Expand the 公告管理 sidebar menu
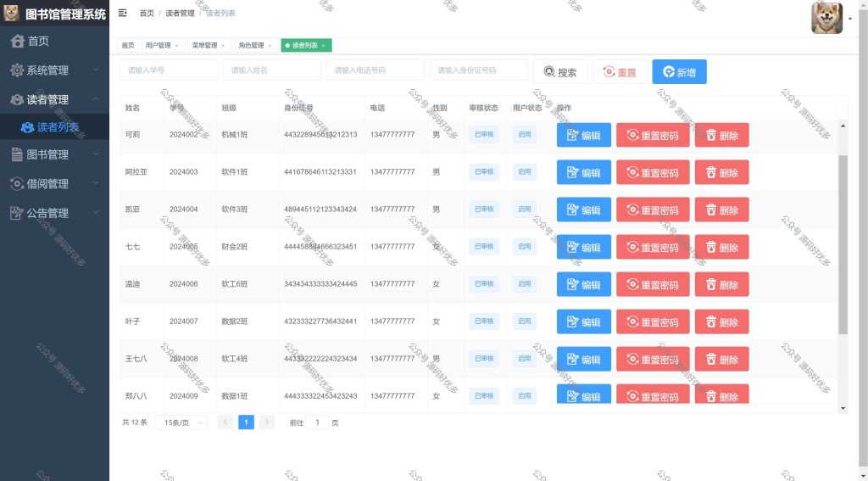The height and width of the screenshot is (481, 868). 54,213
